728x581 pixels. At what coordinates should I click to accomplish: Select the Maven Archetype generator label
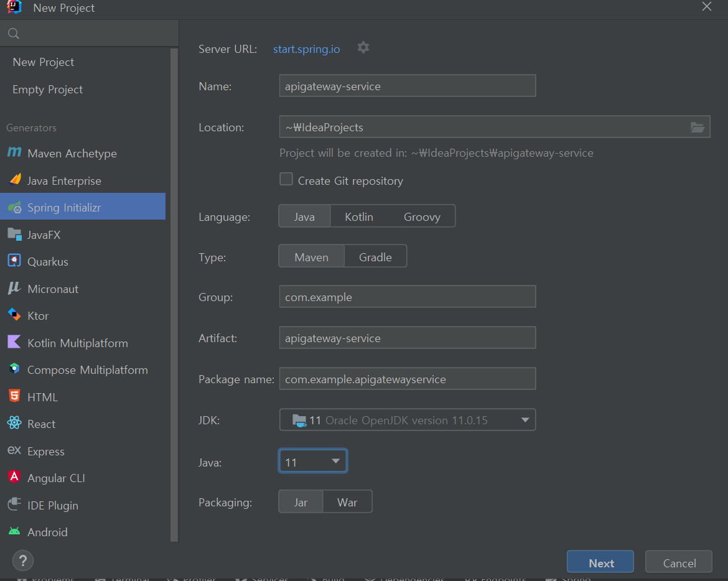(72, 154)
